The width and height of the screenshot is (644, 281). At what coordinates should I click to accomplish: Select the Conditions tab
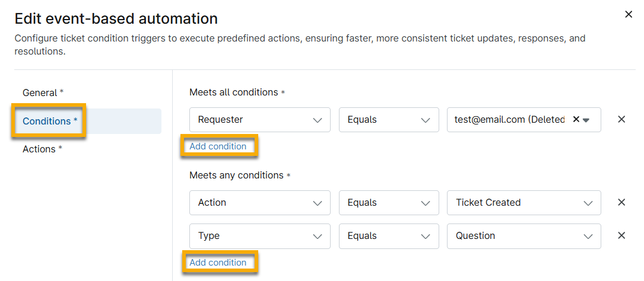pyautogui.click(x=50, y=121)
